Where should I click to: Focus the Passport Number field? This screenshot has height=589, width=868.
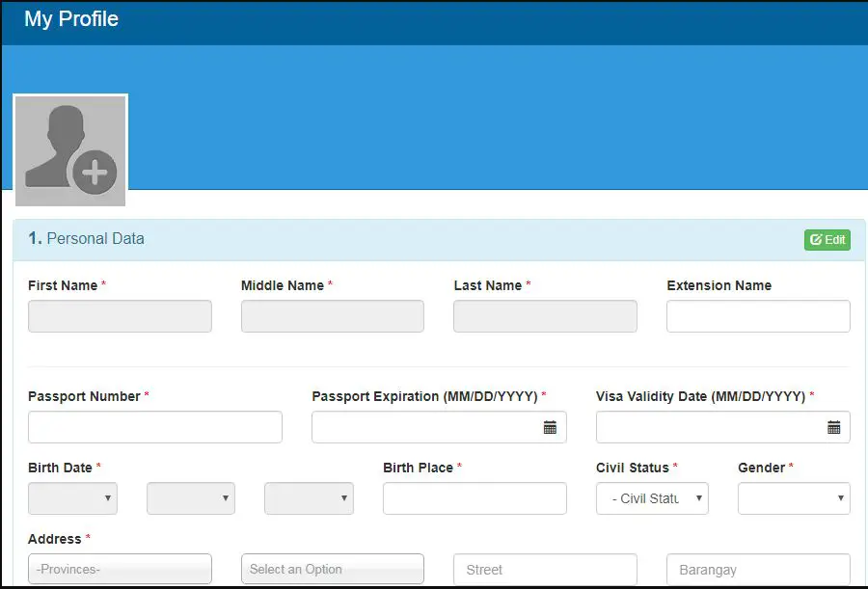click(155, 427)
